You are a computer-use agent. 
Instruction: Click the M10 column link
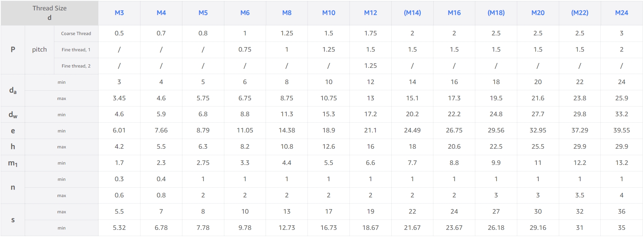(x=329, y=13)
